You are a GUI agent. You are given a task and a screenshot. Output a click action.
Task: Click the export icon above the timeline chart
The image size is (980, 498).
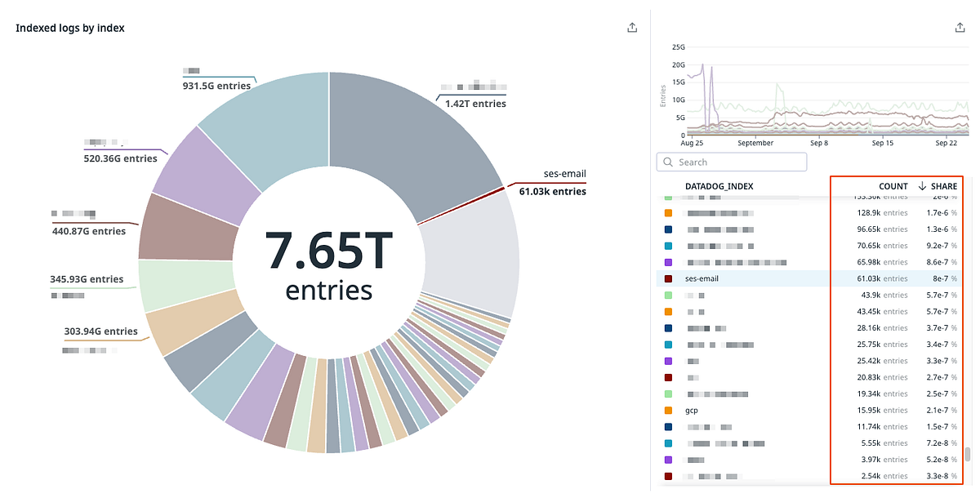click(x=960, y=26)
